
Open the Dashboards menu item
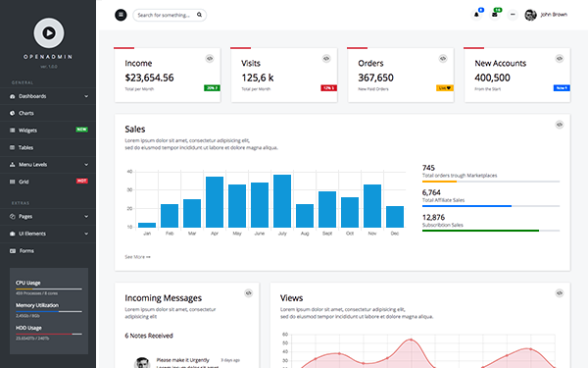click(48, 96)
